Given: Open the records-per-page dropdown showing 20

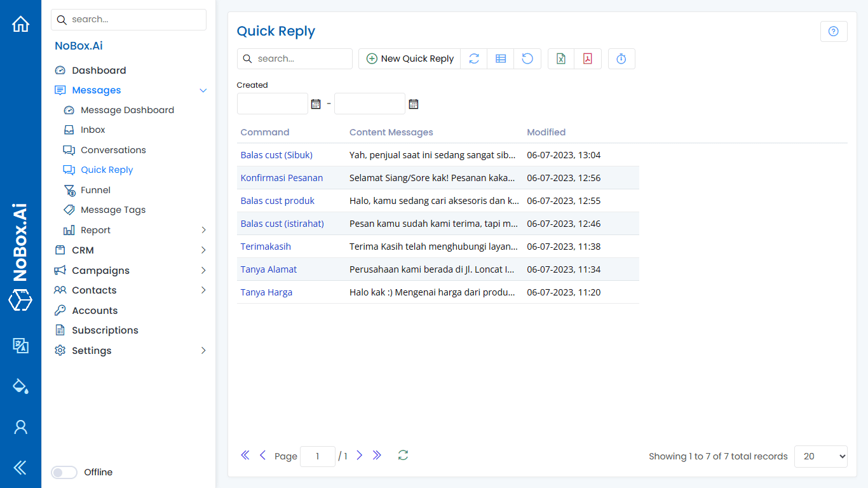Looking at the screenshot, I should point(820,456).
